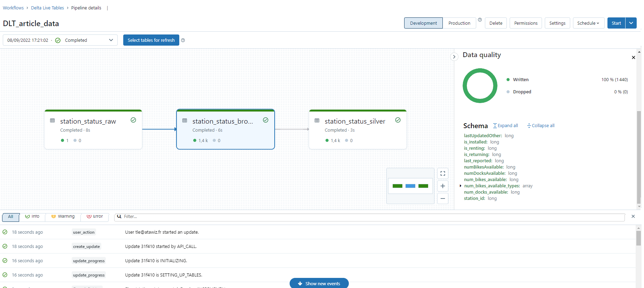Filter event log by Error
The width and height of the screenshot is (644, 288).
click(95, 217)
